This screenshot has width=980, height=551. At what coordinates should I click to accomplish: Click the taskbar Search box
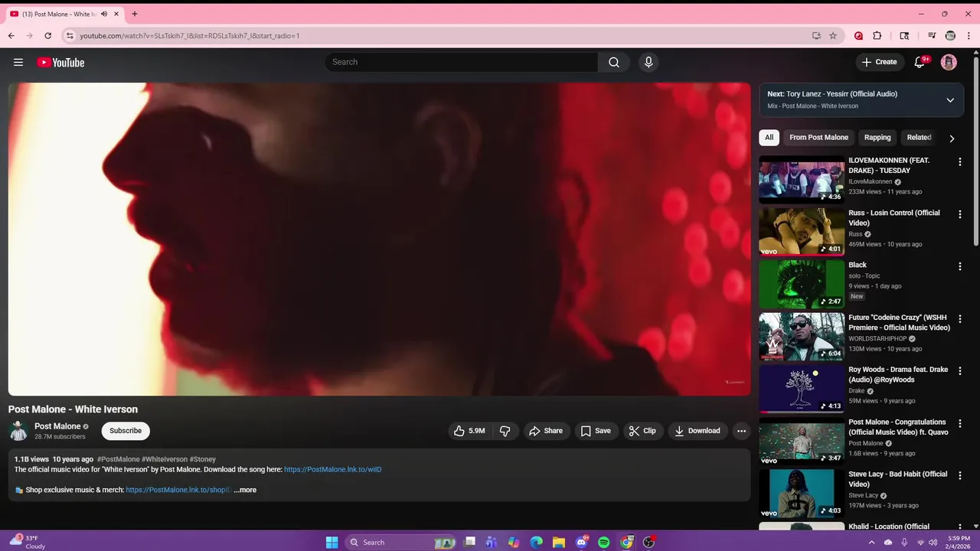pos(400,542)
